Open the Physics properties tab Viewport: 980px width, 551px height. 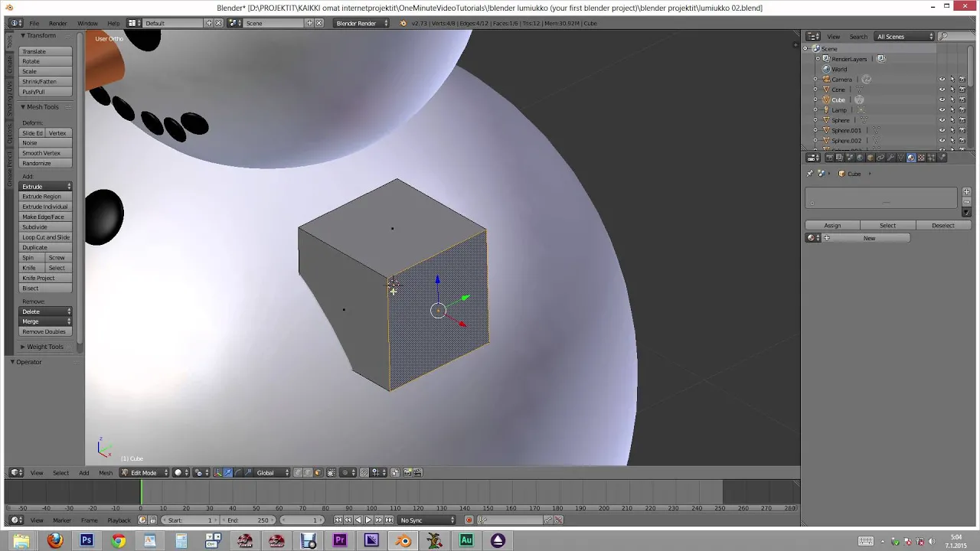click(x=942, y=158)
